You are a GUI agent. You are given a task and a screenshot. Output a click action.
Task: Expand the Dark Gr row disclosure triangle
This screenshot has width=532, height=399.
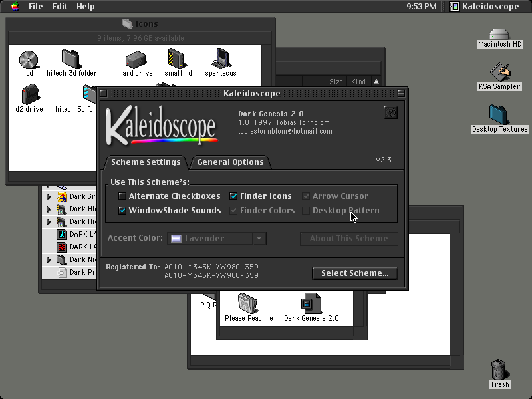click(x=49, y=196)
